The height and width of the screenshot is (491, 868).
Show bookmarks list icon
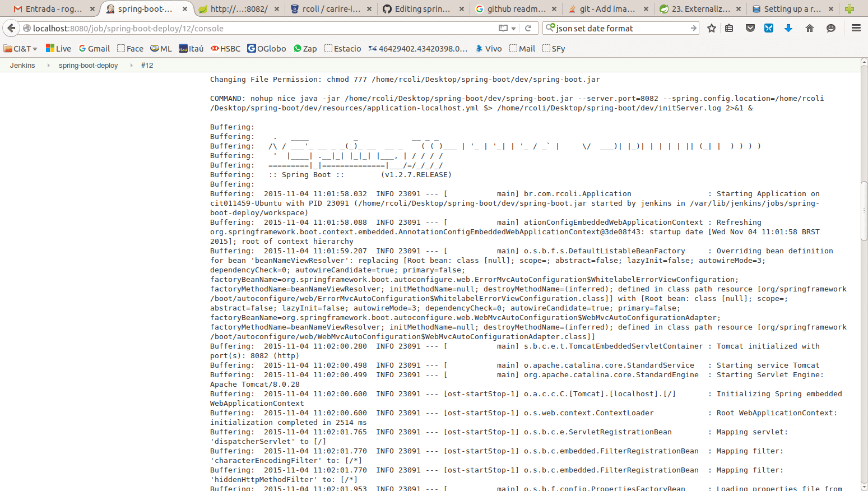coord(729,28)
